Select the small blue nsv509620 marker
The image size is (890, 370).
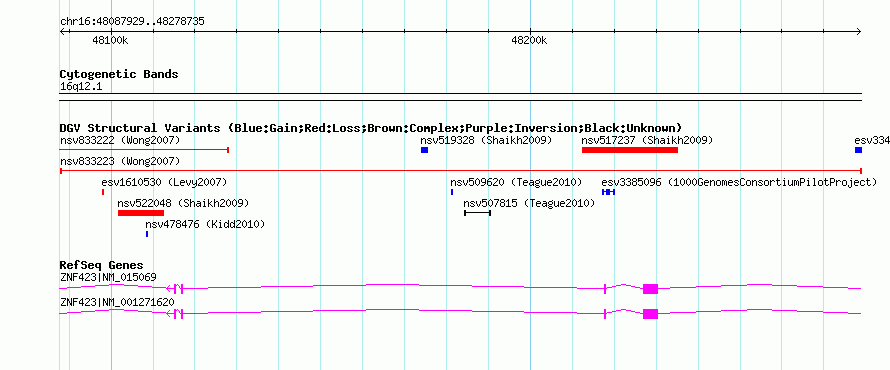click(x=452, y=192)
